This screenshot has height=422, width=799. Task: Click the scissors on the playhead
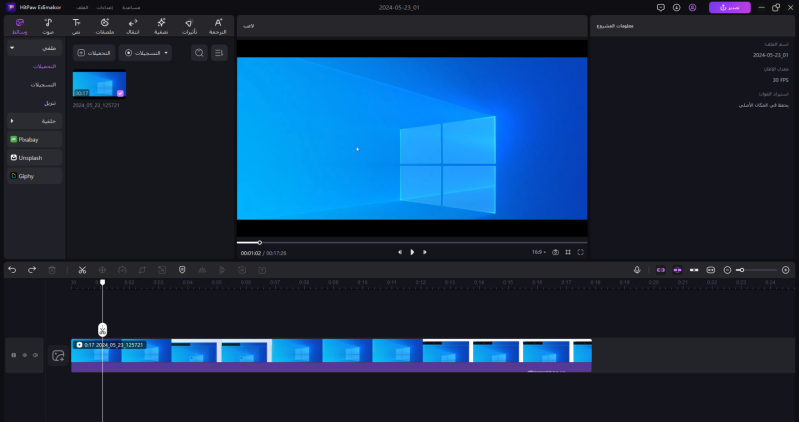click(x=102, y=330)
